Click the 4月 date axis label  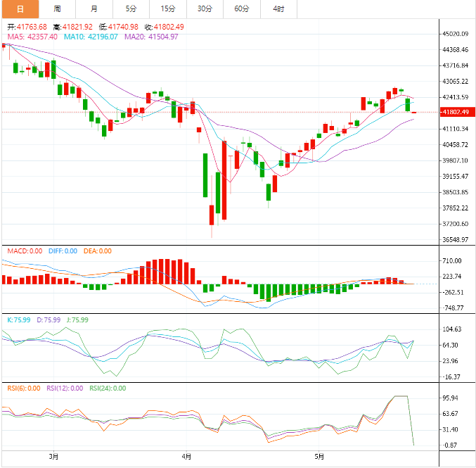click(x=186, y=457)
